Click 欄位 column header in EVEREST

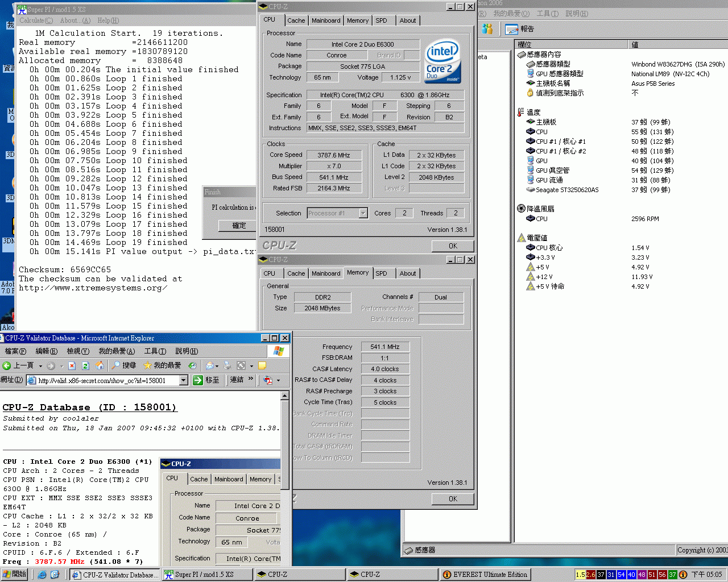570,44
